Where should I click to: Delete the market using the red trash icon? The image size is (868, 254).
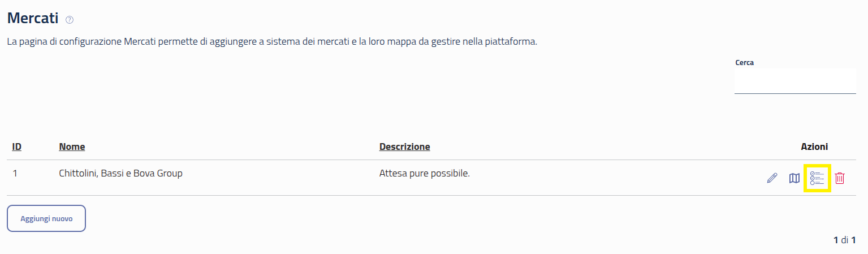coord(840,178)
